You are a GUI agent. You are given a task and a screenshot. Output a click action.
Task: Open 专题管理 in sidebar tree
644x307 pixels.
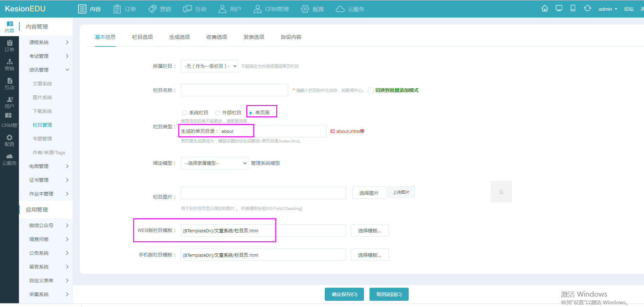tap(42, 139)
